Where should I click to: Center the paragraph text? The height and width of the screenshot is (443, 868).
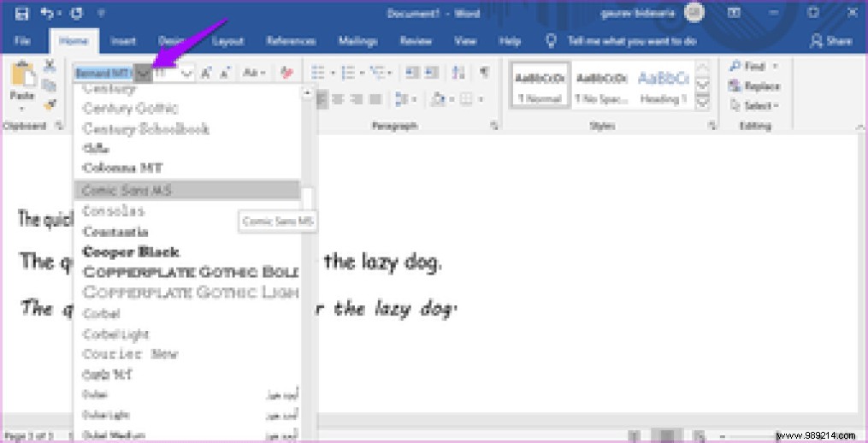(x=339, y=100)
